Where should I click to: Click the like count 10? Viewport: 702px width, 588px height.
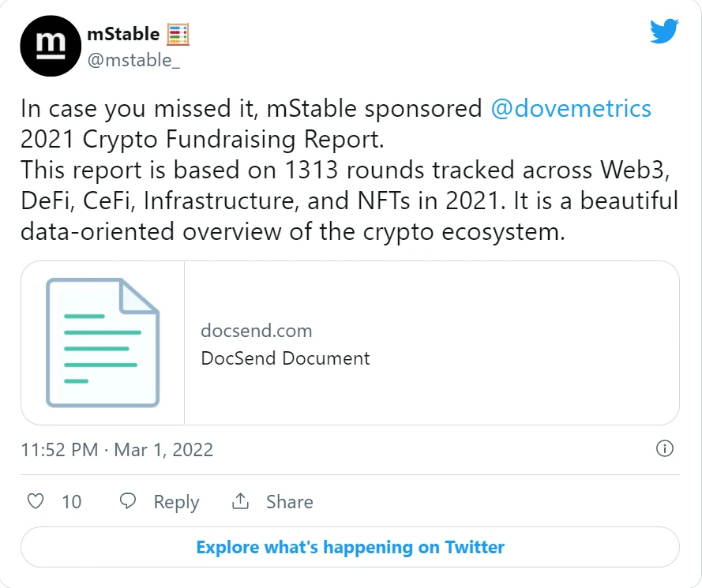point(72,502)
